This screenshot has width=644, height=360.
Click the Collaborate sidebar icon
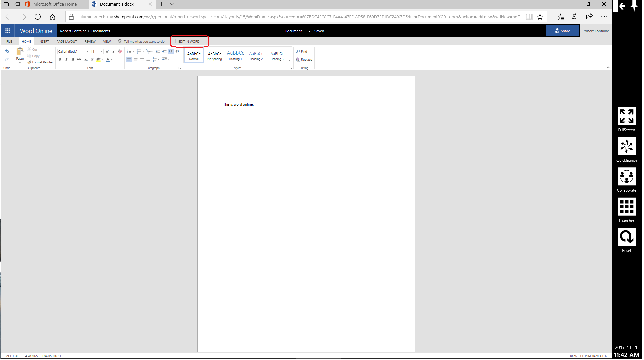[626, 177]
